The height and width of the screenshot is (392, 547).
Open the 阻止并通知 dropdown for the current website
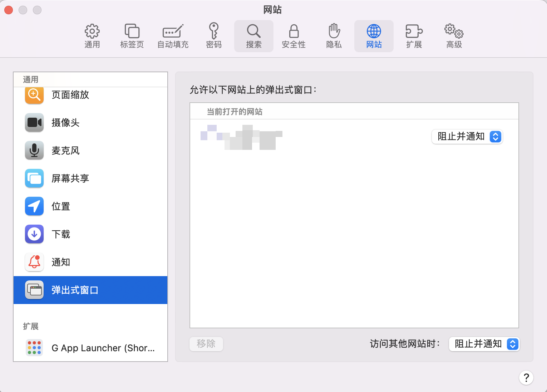tap(467, 137)
